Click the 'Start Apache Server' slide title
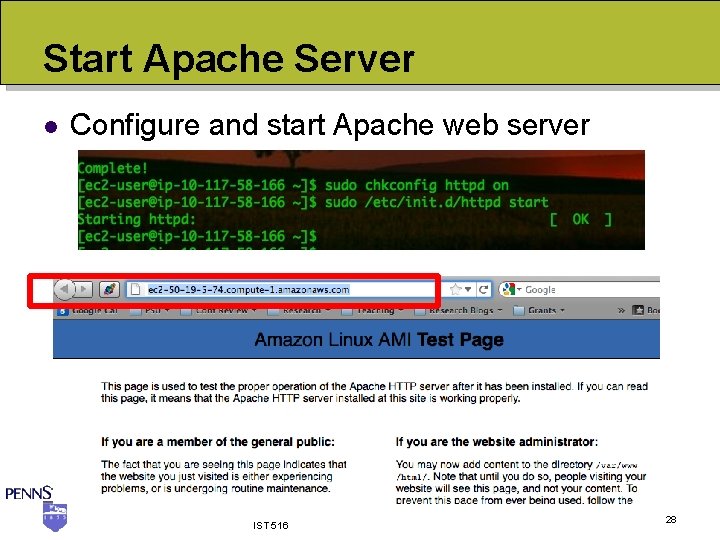The image size is (720, 540). (229, 59)
